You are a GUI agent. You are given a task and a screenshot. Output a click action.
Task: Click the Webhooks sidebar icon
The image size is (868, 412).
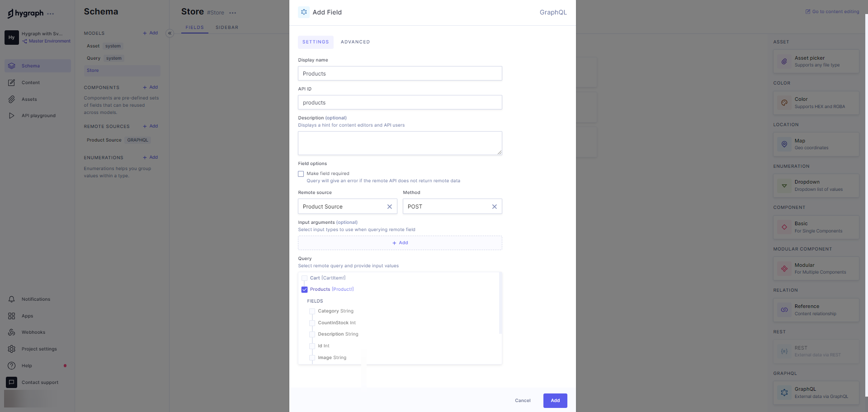click(x=12, y=332)
